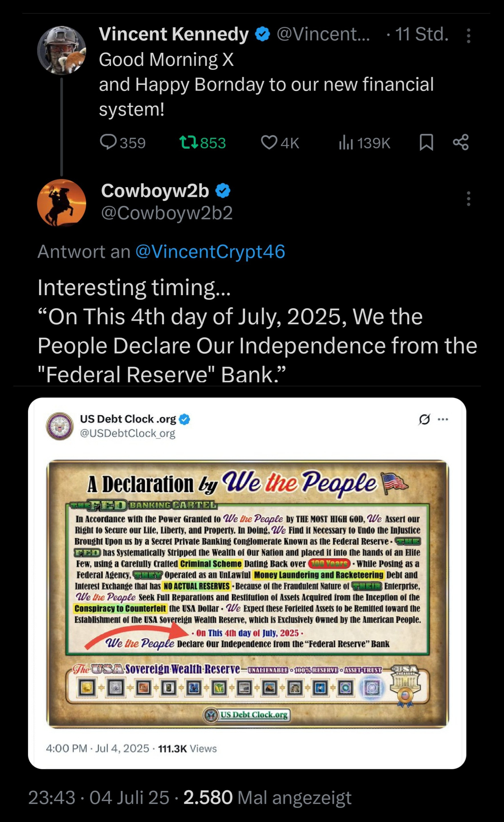Click Vincent Kennedy's verified badge
504x822 pixels.
pyautogui.click(x=263, y=34)
